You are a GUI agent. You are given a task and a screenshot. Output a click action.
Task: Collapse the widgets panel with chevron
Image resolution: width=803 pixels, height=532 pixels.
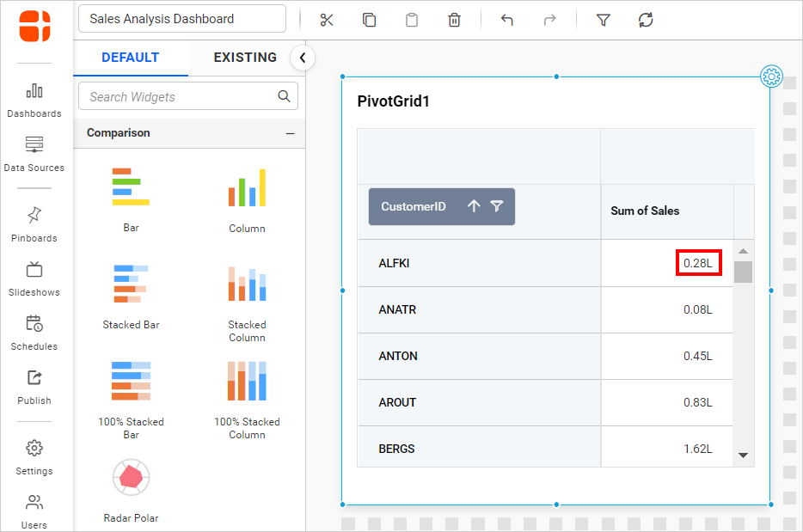click(x=303, y=58)
